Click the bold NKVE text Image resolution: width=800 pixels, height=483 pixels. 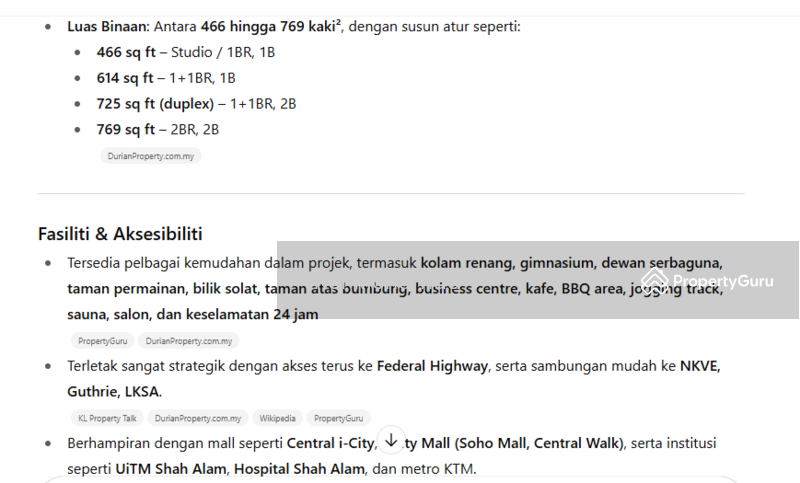[700, 366]
